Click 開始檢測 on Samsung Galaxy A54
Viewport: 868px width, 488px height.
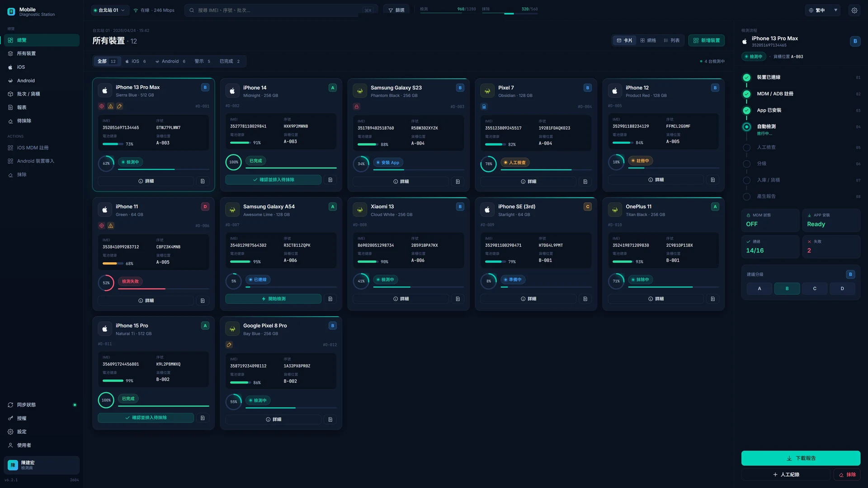(273, 299)
